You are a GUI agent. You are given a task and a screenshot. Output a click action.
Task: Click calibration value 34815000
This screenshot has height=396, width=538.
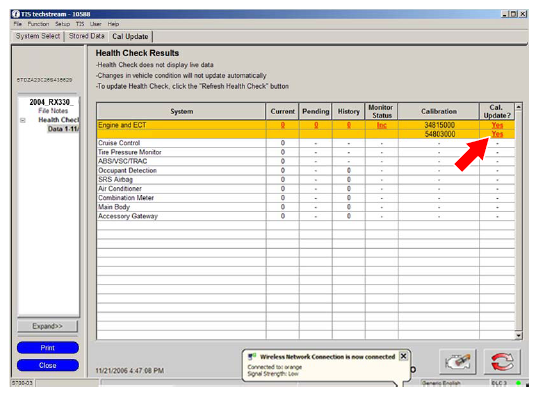(440, 125)
